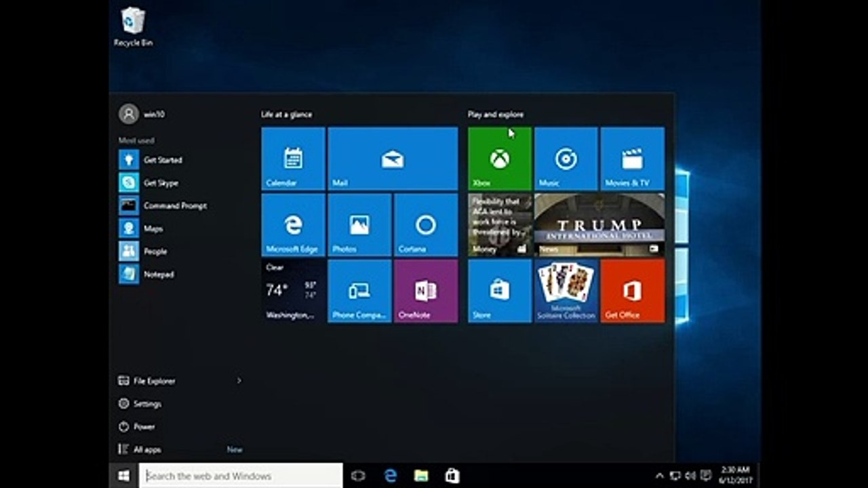Image resolution: width=868 pixels, height=488 pixels.
Task: Open the Get Office tile
Action: (633, 291)
